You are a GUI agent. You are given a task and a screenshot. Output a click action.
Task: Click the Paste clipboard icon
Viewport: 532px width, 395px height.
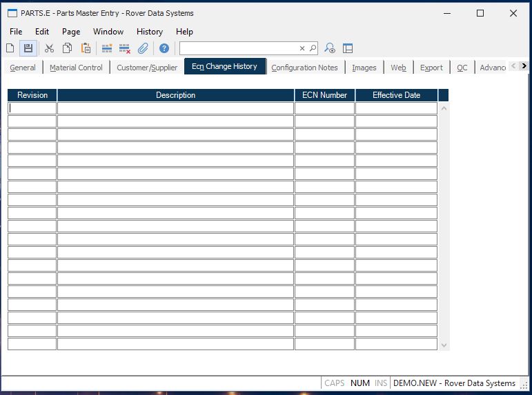[x=86, y=48]
